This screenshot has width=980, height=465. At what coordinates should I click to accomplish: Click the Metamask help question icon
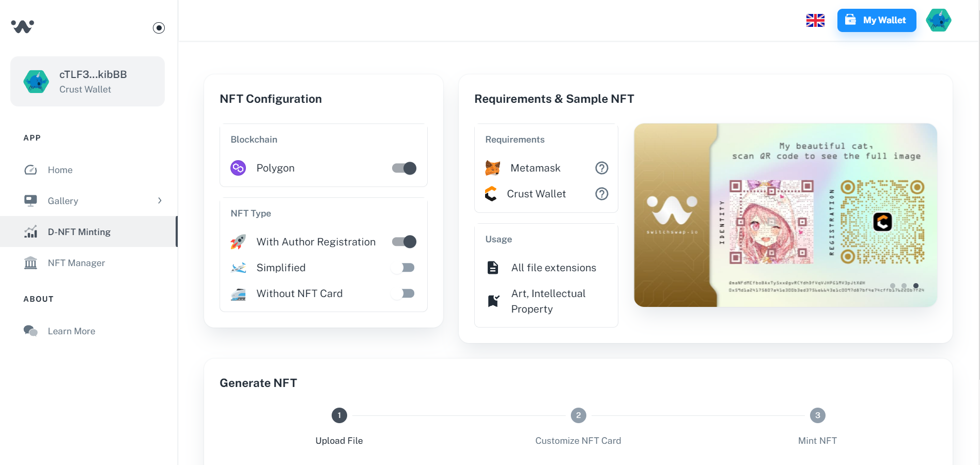tap(602, 168)
